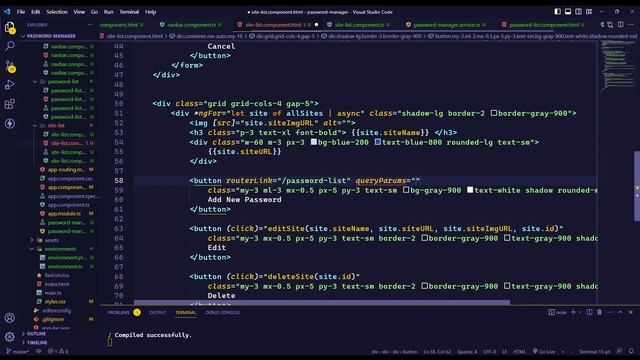Open the Manage gear icon
The width and height of the screenshot is (640, 360).
pos(10,336)
